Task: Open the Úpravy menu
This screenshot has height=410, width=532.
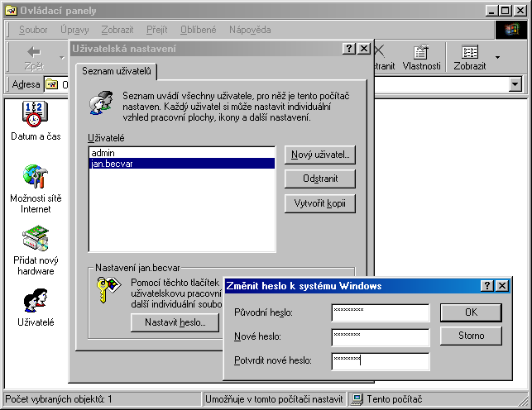Action: click(74, 30)
